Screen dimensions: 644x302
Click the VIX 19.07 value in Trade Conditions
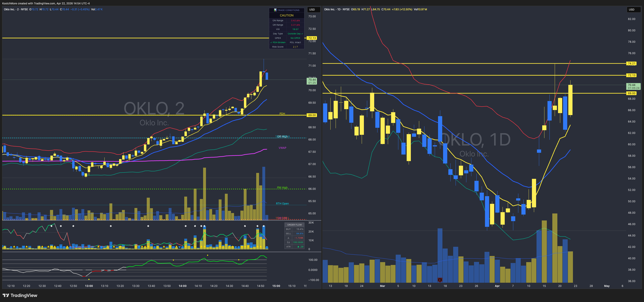click(295, 29)
